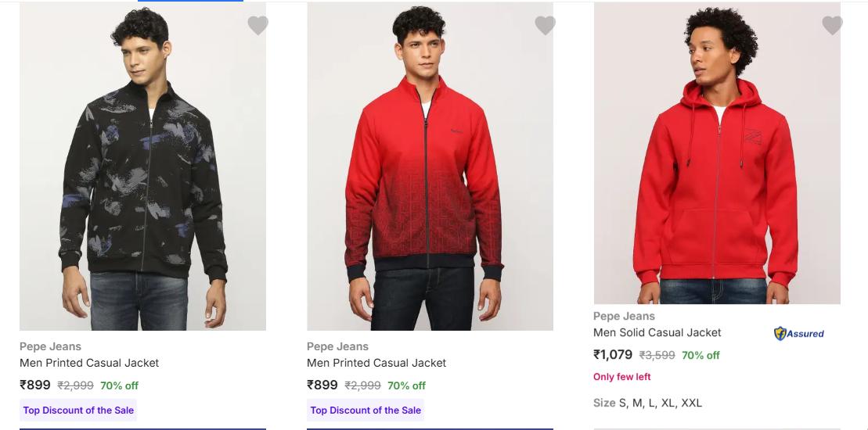Screen dimensions: 868x430
Task: Open the red gradient zip jacket image
Action: (430, 166)
